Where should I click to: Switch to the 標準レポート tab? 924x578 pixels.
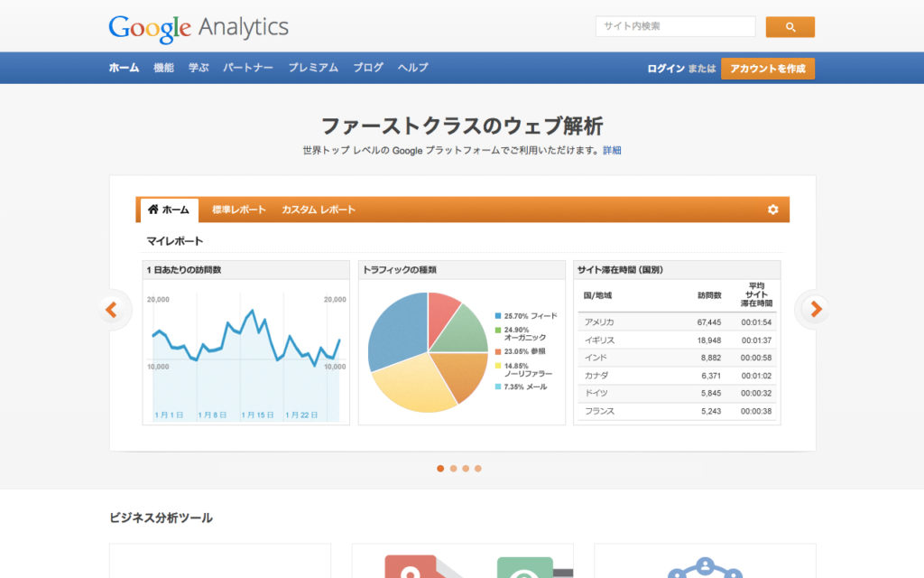coord(236,209)
